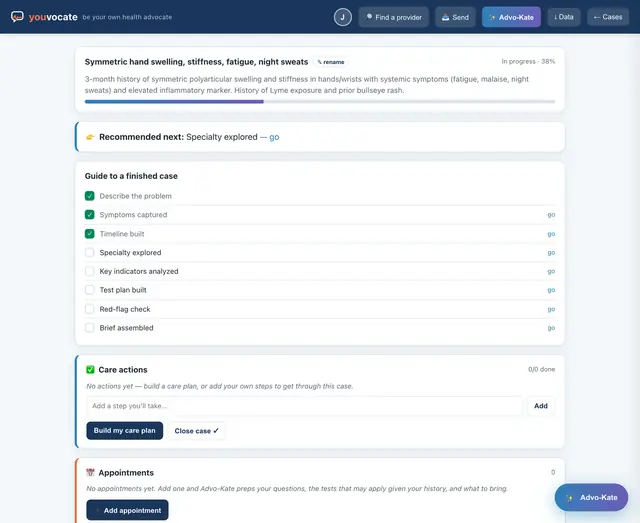The height and width of the screenshot is (523, 640).
Task: Click the 3-month history case description text
Action: 307,85
